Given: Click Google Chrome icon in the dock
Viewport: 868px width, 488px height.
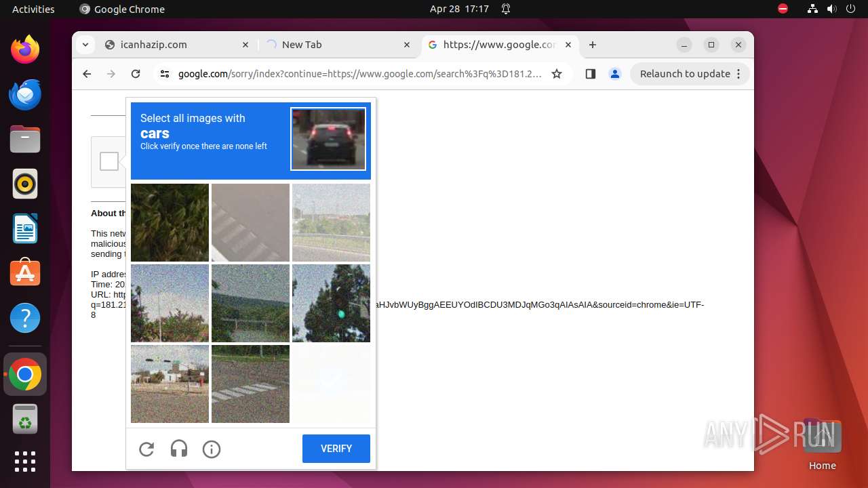Looking at the screenshot, I should point(25,374).
